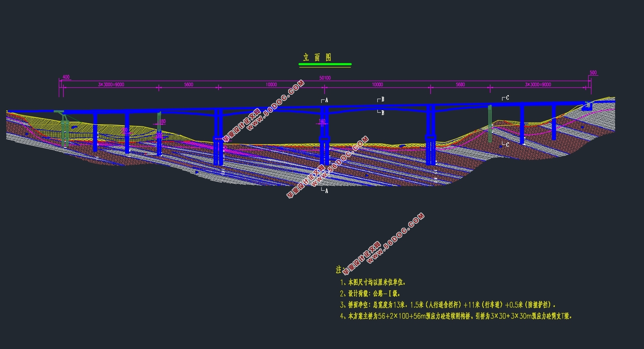Click the 500 dimension label

(x=593, y=73)
